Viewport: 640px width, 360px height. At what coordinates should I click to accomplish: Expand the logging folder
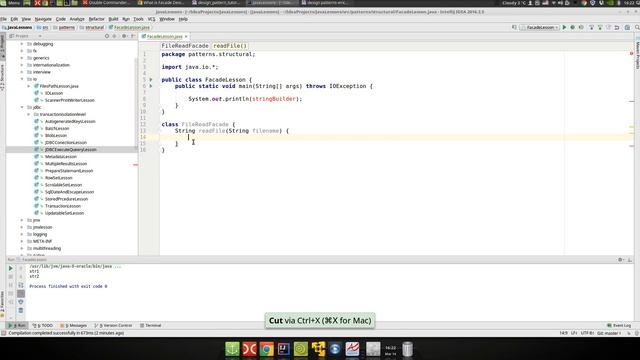[22, 234]
